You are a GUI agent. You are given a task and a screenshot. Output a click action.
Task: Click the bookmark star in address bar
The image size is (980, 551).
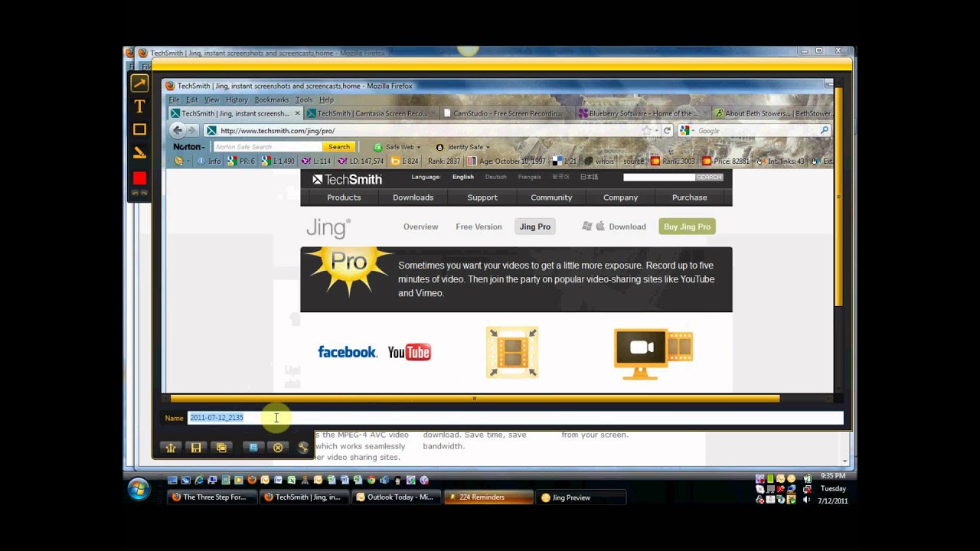tap(647, 131)
